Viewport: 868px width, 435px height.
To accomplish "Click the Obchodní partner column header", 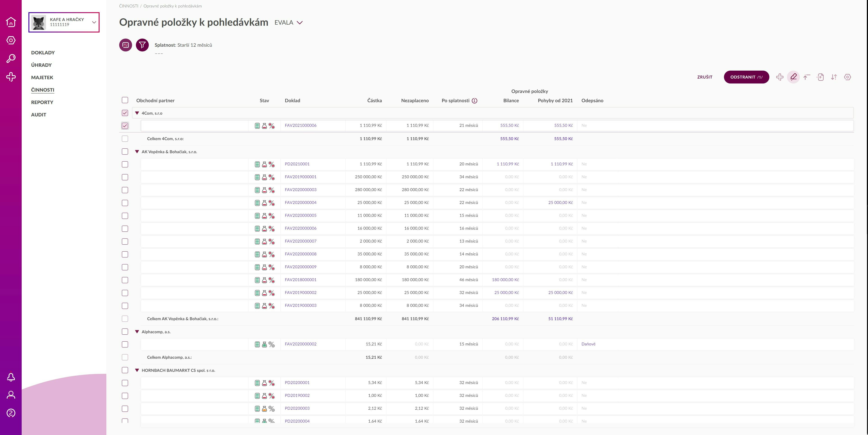I will tap(155, 101).
